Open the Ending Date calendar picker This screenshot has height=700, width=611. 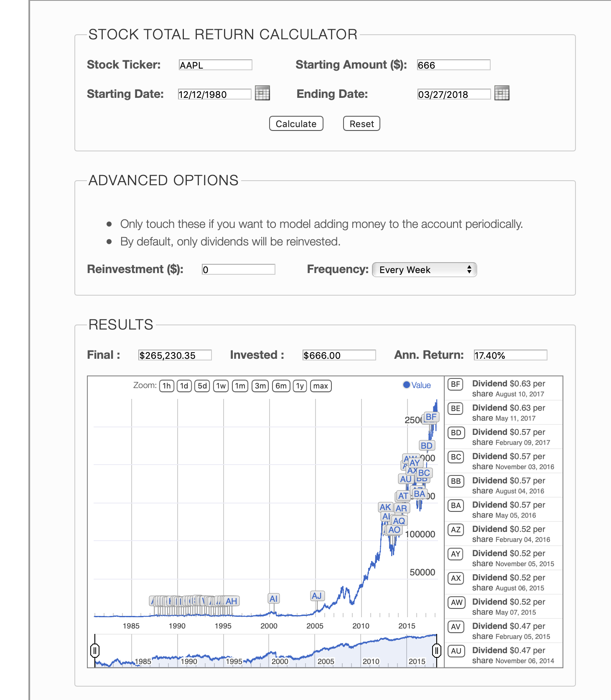pos(502,93)
